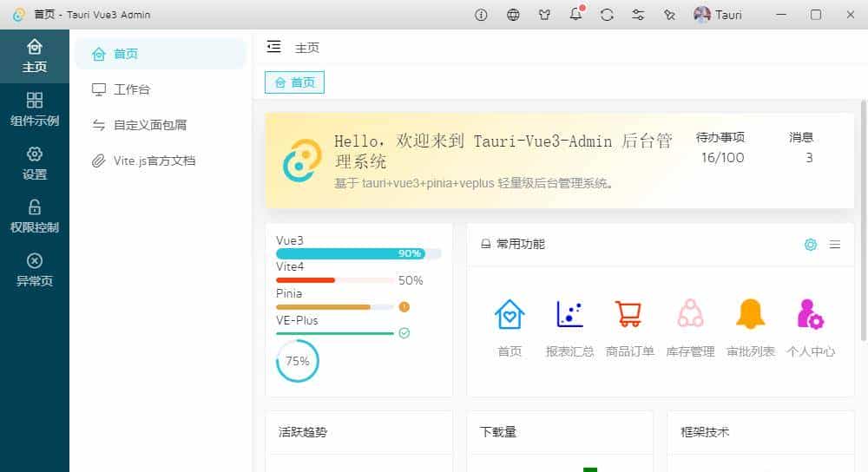Open the Tauri user avatar menu
This screenshot has height=472, width=868.
click(x=718, y=15)
